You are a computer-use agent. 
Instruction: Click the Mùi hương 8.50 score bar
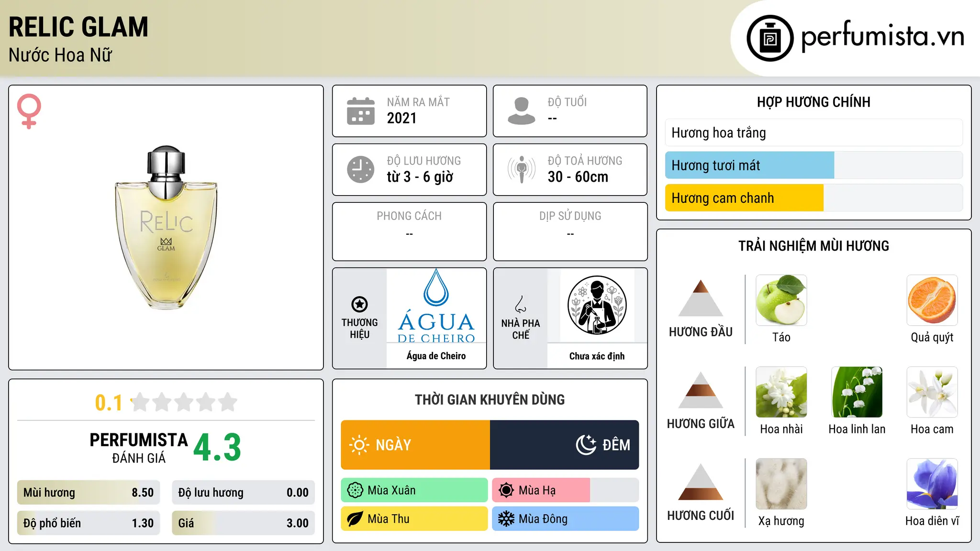(89, 493)
